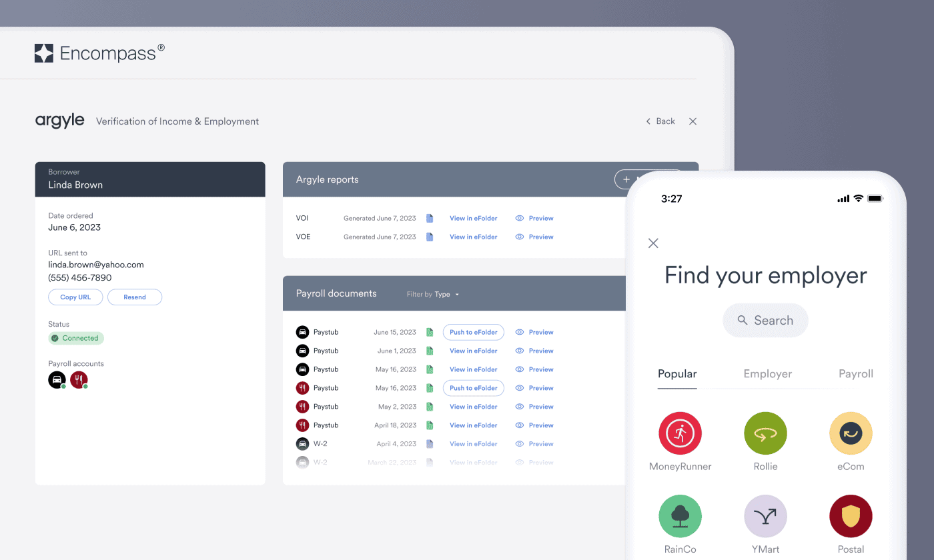Click the search magnifier icon on phone
Image resolution: width=934 pixels, height=560 pixels.
[x=743, y=321]
